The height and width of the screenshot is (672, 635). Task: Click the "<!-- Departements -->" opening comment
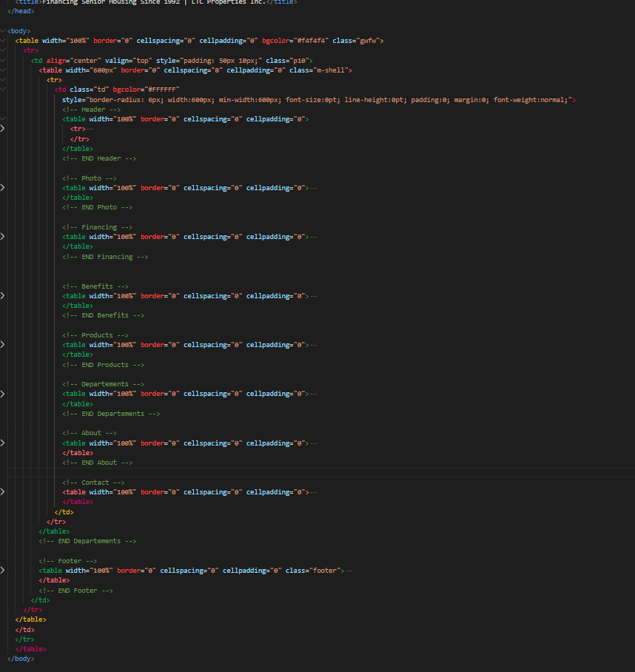click(104, 384)
